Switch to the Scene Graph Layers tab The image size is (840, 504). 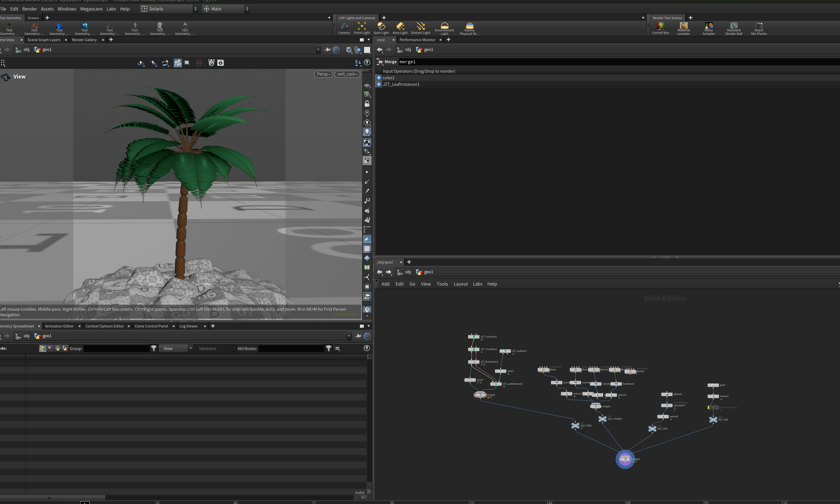(44, 40)
